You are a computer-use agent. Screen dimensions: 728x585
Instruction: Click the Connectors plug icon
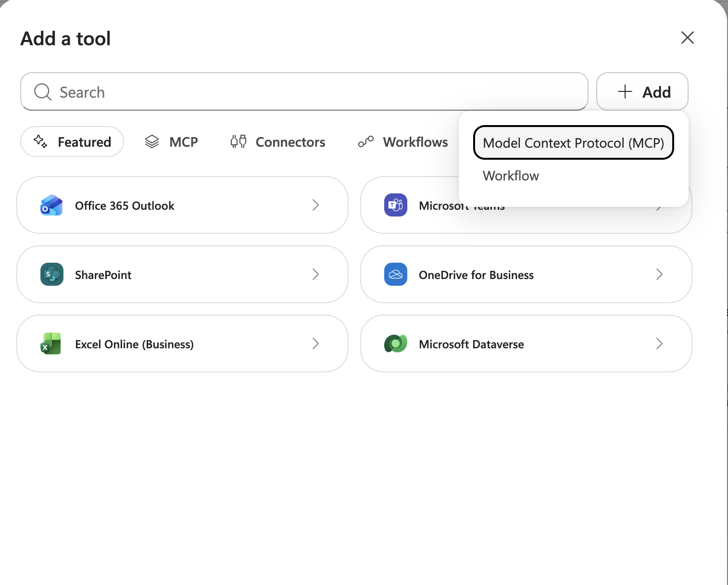point(238,141)
